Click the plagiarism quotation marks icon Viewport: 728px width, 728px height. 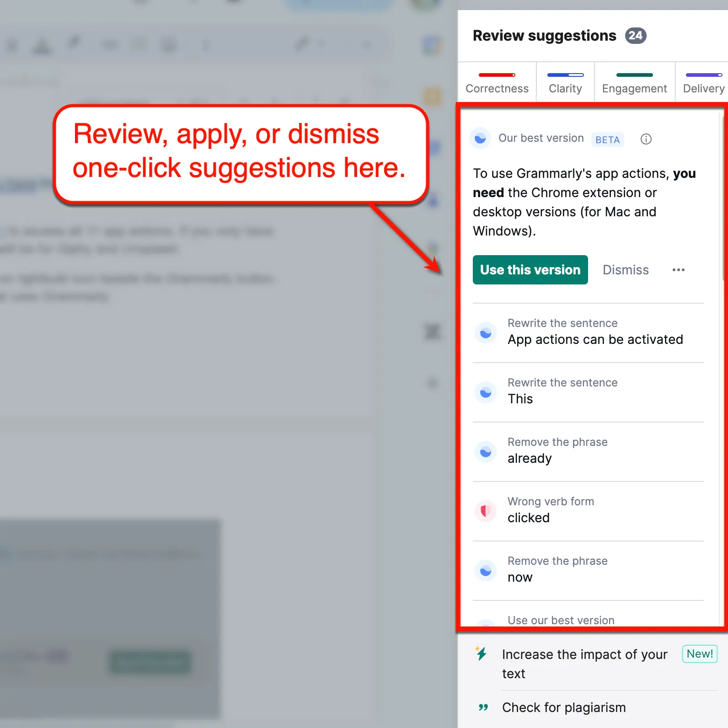click(x=483, y=708)
